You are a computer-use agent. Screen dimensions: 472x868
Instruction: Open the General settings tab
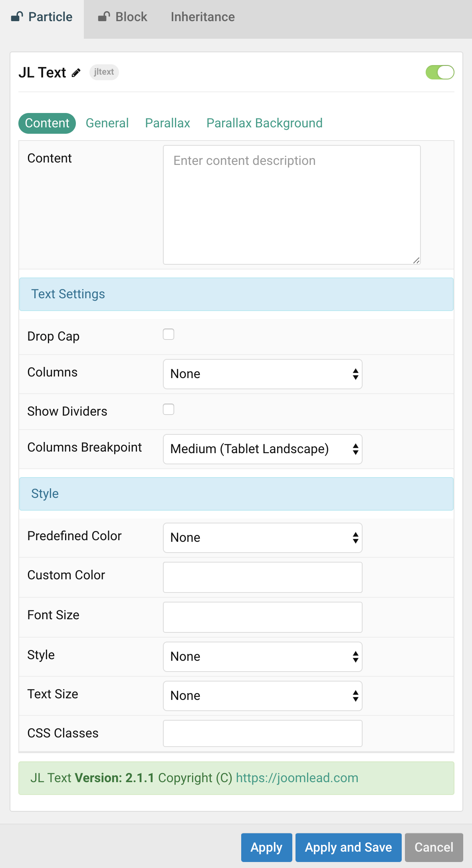point(107,123)
